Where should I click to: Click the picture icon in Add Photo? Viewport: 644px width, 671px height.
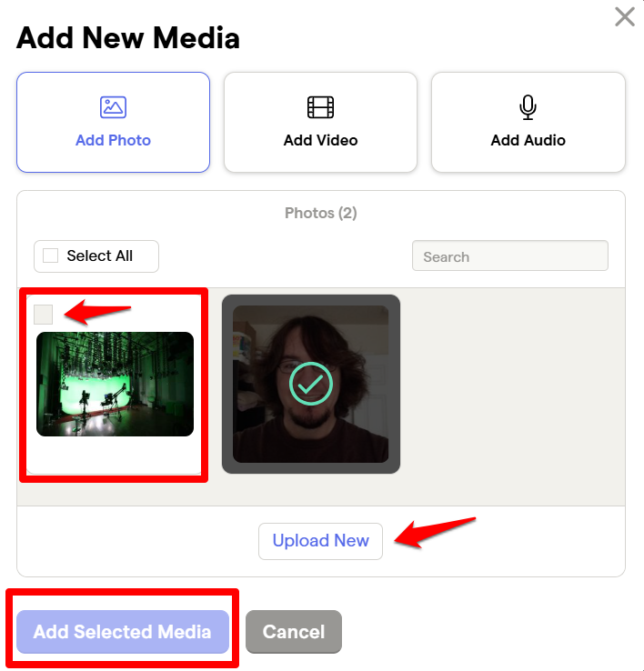pyautogui.click(x=113, y=107)
